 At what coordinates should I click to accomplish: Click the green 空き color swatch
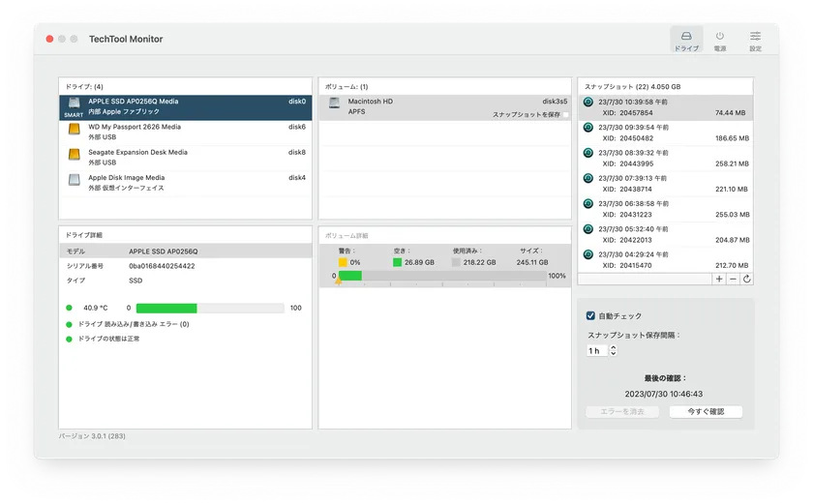(397, 262)
